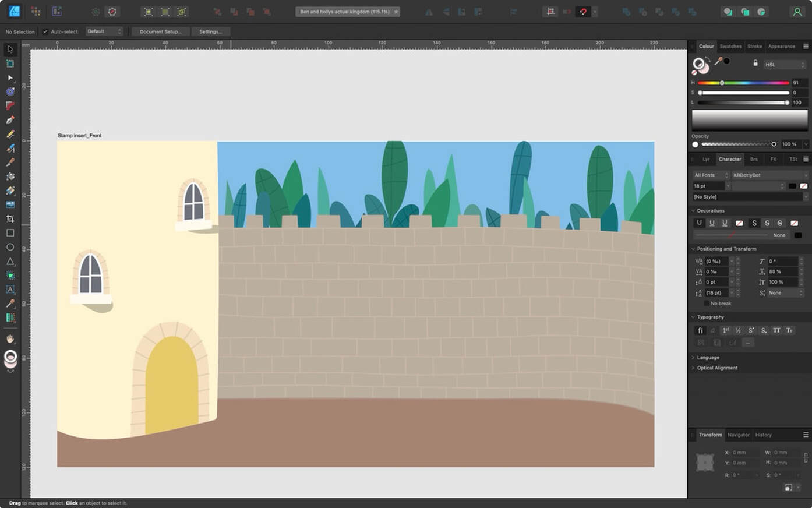Switch to the Swatches tab

tap(730, 46)
